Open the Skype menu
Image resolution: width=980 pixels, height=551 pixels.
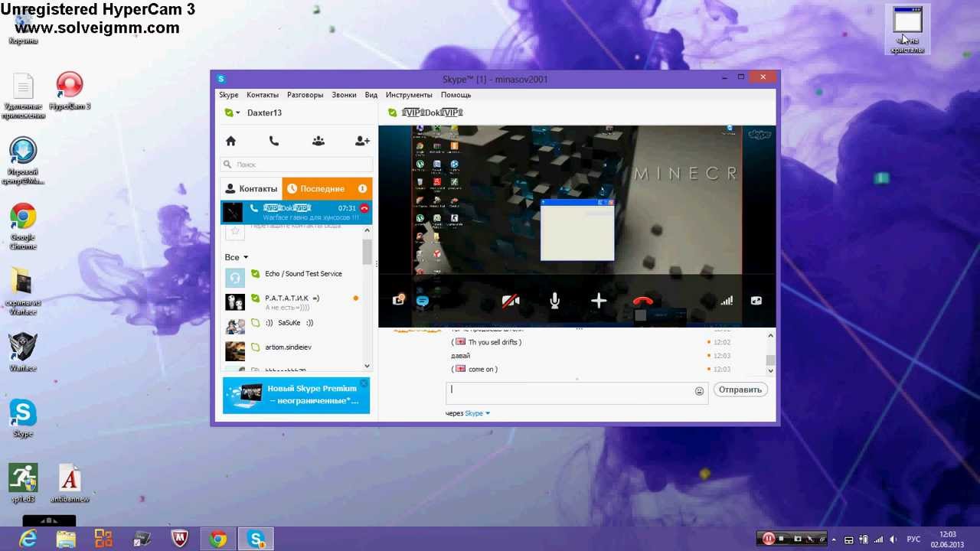point(229,95)
